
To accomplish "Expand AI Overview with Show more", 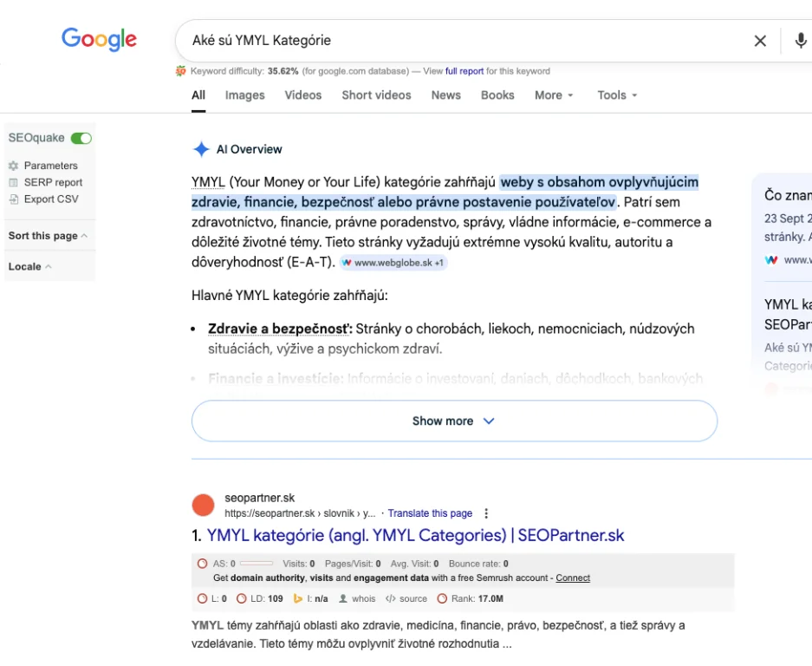I will coord(454,421).
